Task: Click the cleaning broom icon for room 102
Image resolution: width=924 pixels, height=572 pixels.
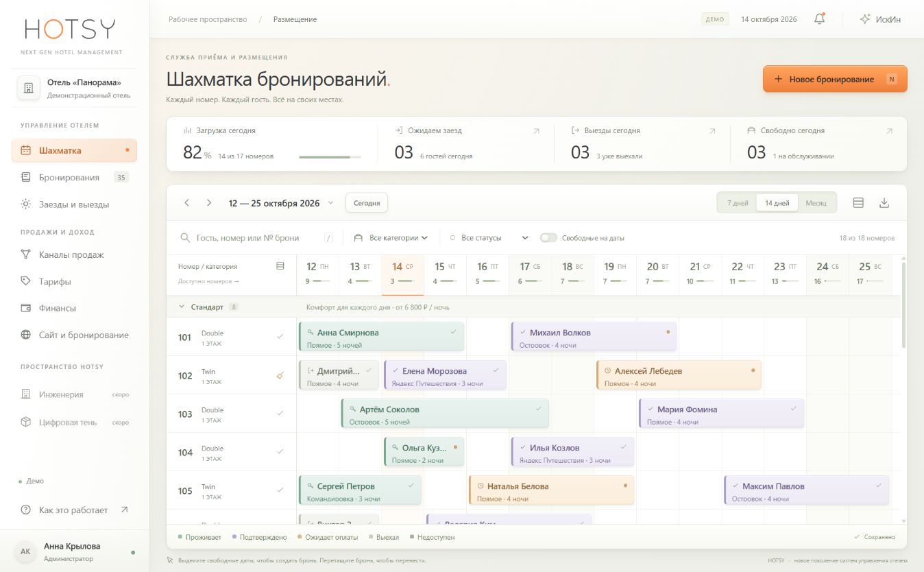Action: pos(280,375)
